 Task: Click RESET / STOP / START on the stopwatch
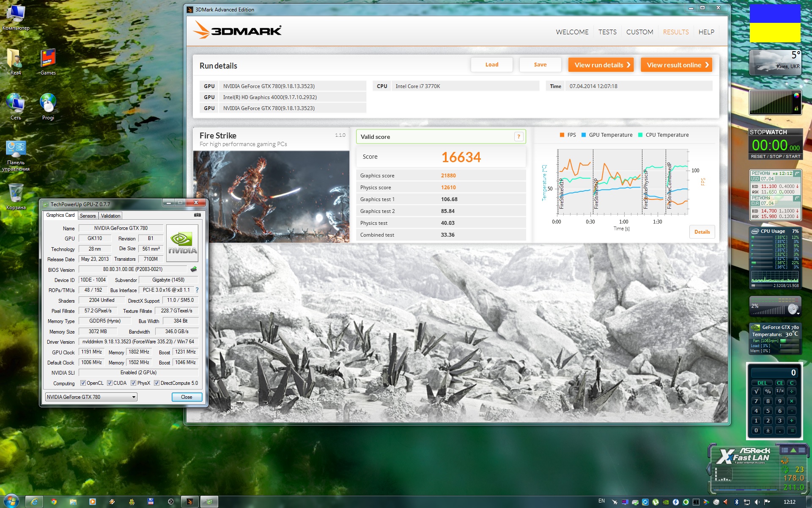(x=775, y=157)
